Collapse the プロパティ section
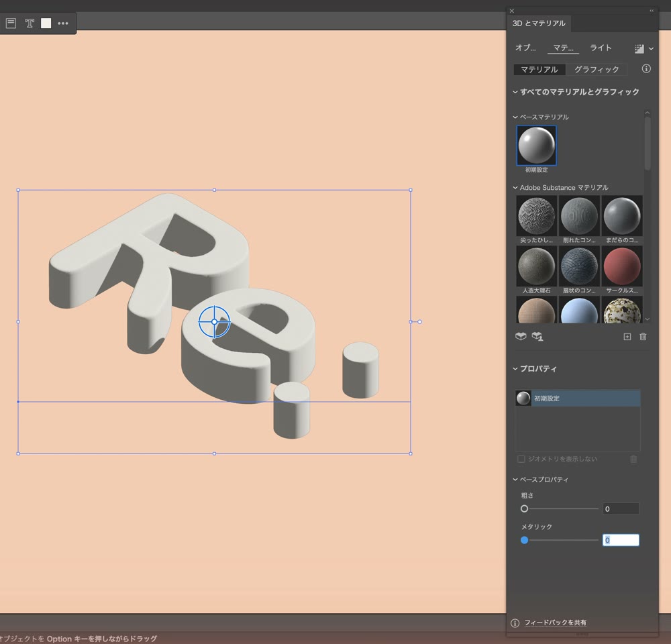The image size is (671, 644). coord(515,368)
